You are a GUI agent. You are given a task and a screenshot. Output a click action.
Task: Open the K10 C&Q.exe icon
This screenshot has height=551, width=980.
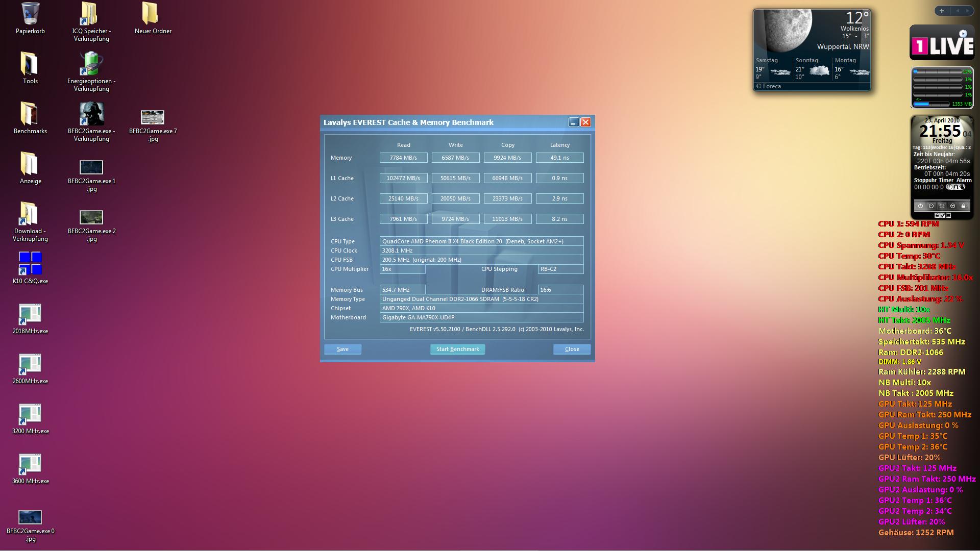tap(30, 263)
